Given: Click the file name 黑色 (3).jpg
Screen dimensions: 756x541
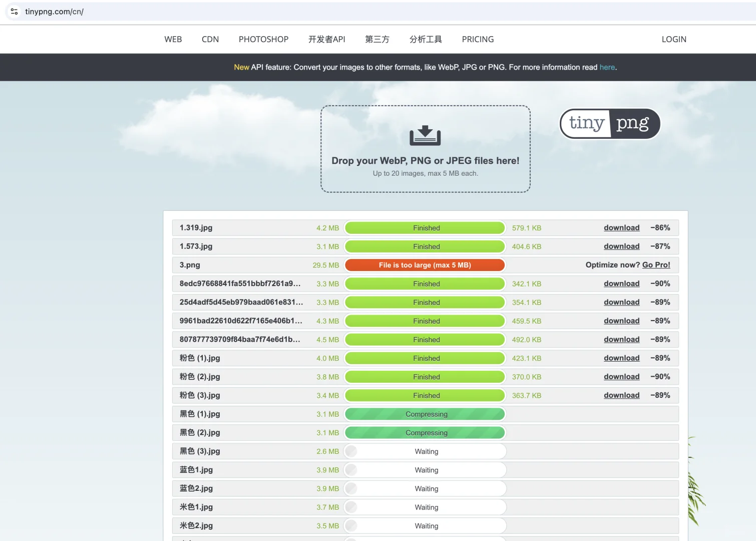Looking at the screenshot, I should 200,451.
